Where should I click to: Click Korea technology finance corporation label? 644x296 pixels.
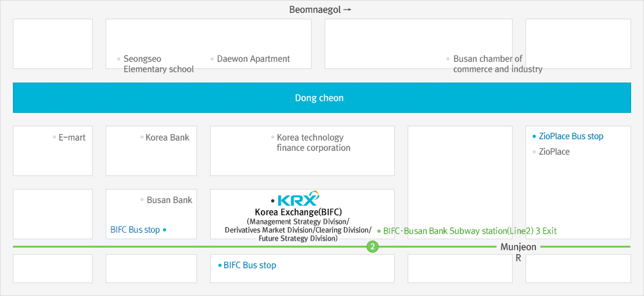tap(314, 143)
